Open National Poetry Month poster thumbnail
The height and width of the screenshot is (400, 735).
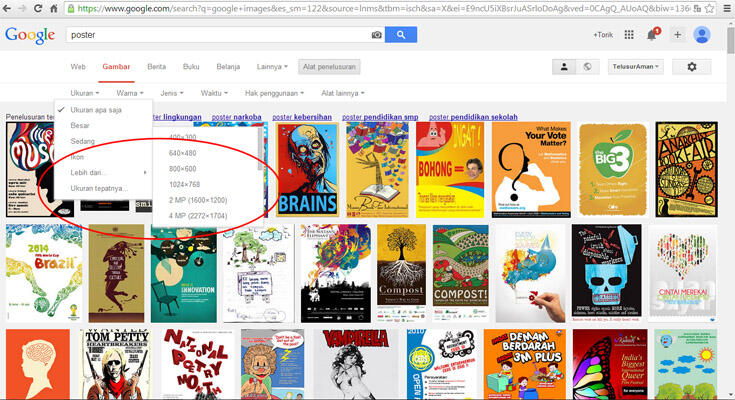click(x=198, y=364)
